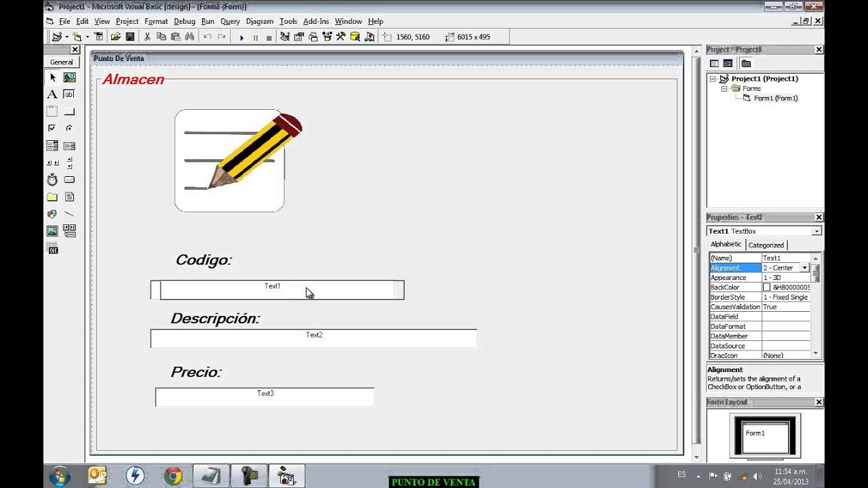The width and height of the screenshot is (868, 488).
Task: Open Chrome from the taskbar
Action: click(x=173, y=476)
